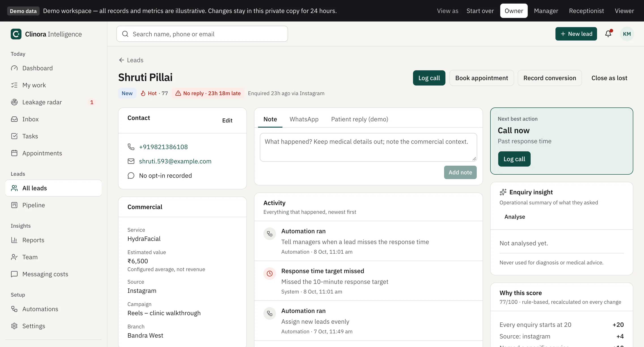This screenshot has width=644, height=347.
Task: Open Settings gear in sidebar
Action: (53, 326)
